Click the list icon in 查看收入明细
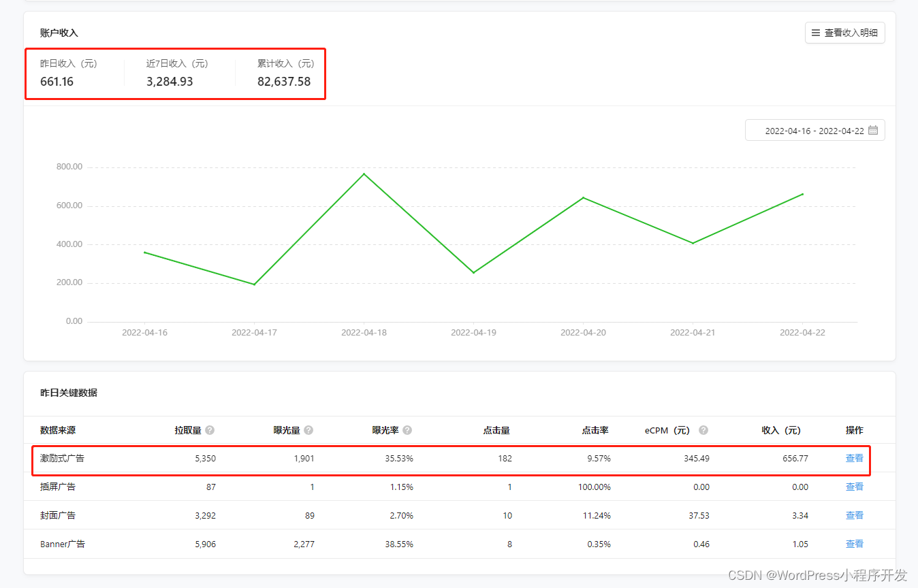The width and height of the screenshot is (918, 588). coord(816,33)
